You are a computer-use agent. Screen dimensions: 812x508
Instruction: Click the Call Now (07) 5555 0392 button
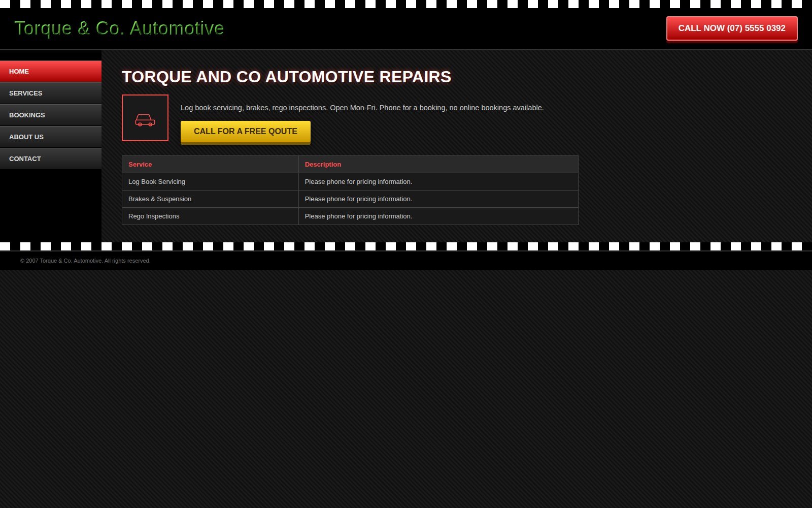tap(732, 28)
